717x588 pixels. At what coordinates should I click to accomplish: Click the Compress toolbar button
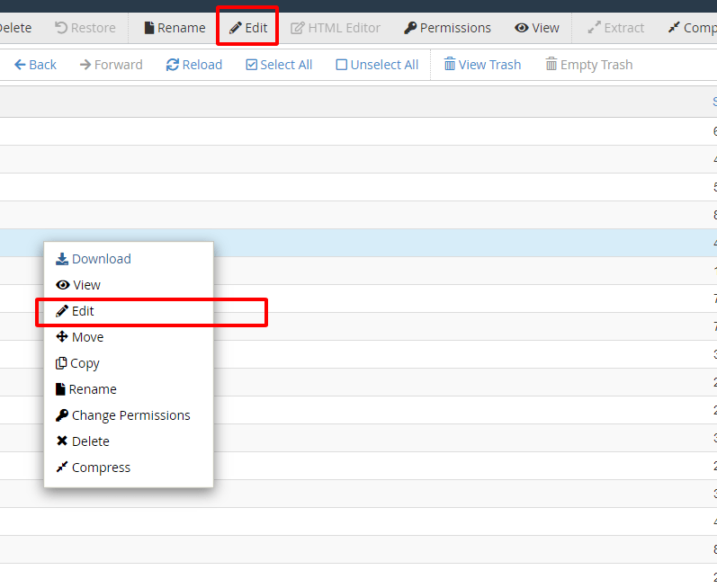(693, 28)
